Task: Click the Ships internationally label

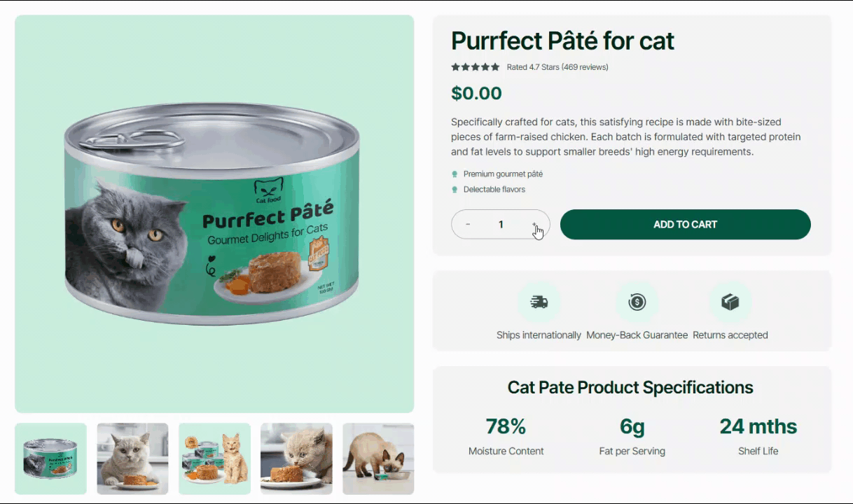Action: pyautogui.click(x=539, y=335)
